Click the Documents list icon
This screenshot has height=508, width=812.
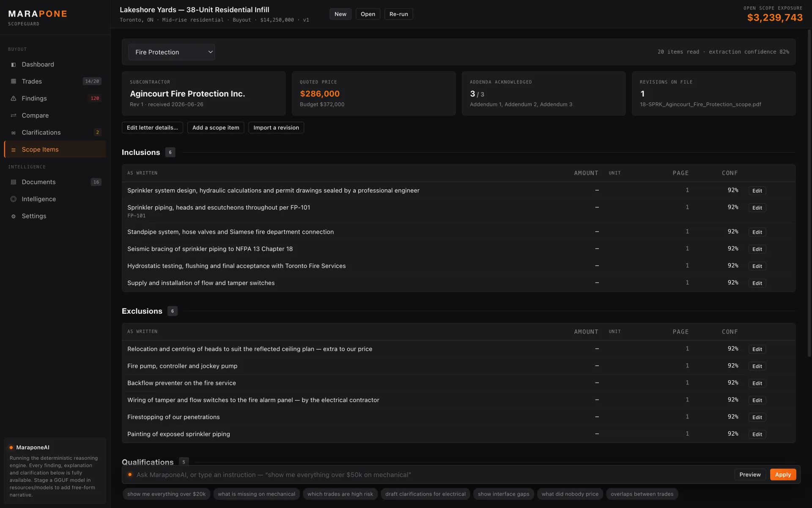coord(14,182)
